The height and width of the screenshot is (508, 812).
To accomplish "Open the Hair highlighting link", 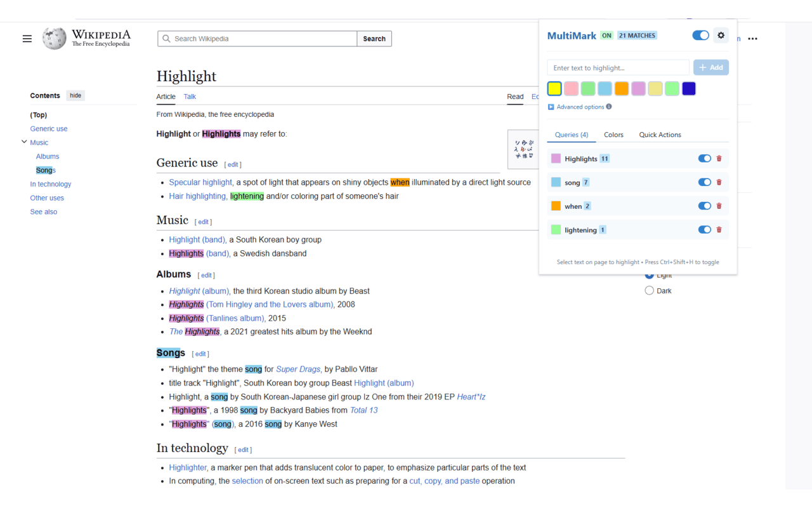I will pyautogui.click(x=197, y=196).
